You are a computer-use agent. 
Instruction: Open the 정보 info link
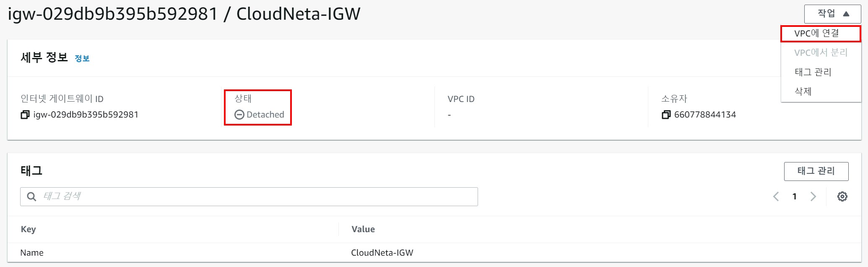click(x=82, y=58)
